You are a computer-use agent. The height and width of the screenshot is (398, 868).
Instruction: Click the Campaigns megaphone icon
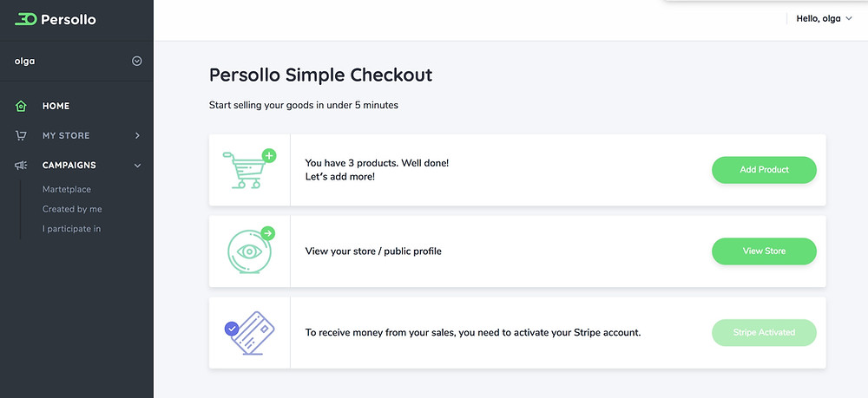pyautogui.click(x=21, y=166)
